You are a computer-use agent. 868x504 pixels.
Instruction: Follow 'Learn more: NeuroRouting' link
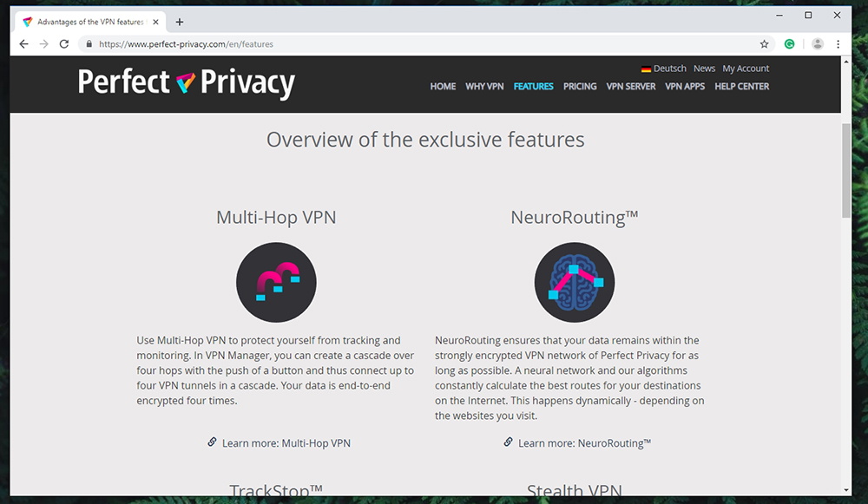click(x=584, y=443)
